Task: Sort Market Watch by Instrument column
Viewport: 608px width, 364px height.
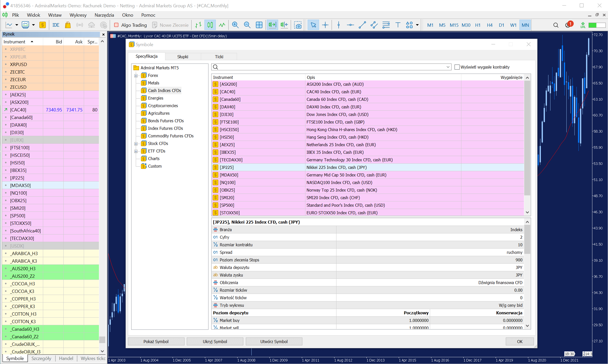Action: coord(22,42)
